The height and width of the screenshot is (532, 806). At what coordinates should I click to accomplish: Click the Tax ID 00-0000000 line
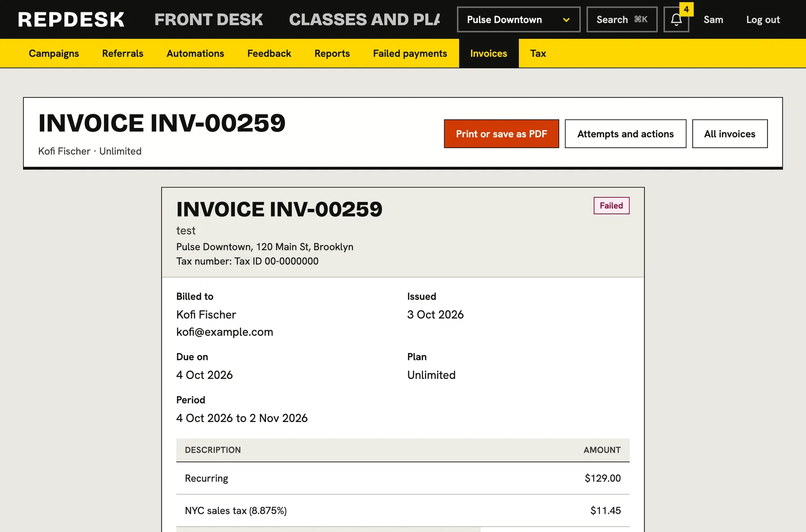point(247,261)
